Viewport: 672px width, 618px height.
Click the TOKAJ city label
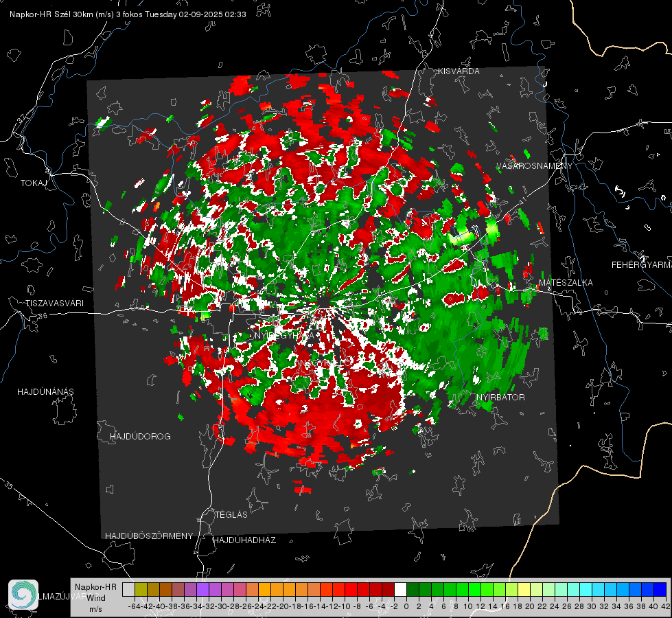[x=34, y=183]
